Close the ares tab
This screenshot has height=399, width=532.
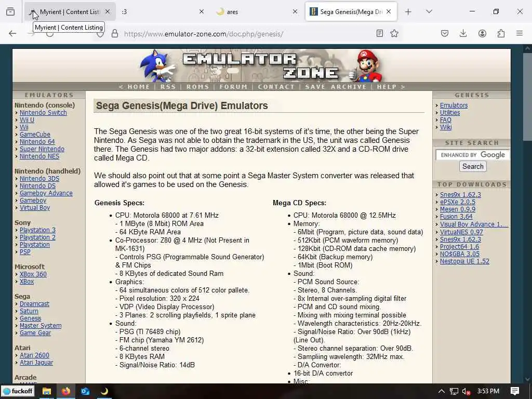coord(295,11)
